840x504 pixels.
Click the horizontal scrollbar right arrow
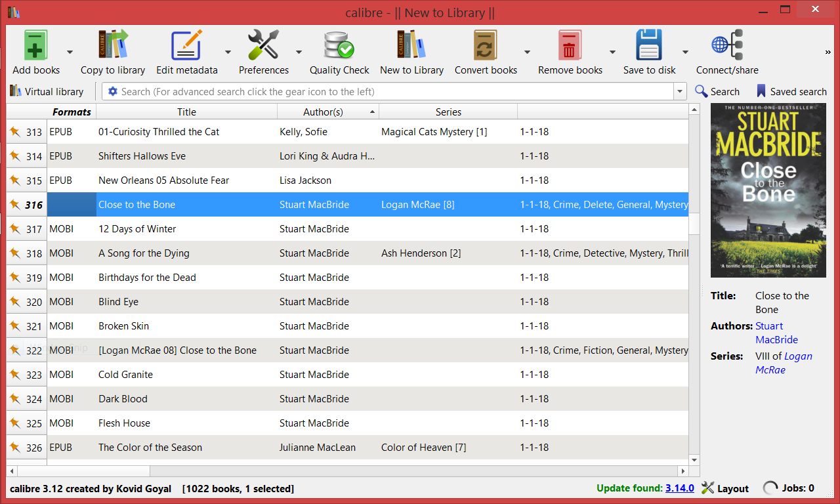click(x=683, y=471)
